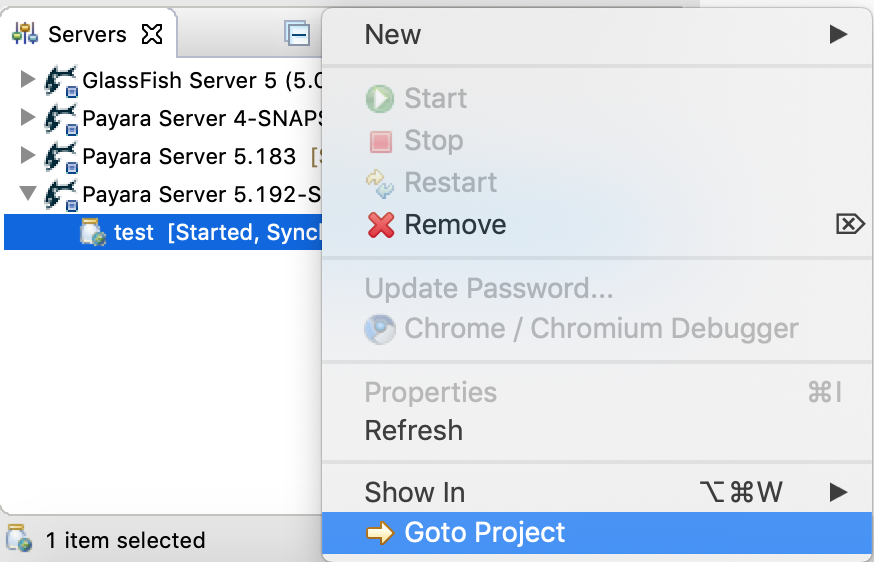The image size is (874, 562).
Task: Click the Payara Server 4-SNAPSHOT icon
Action: tap(61, 119)
